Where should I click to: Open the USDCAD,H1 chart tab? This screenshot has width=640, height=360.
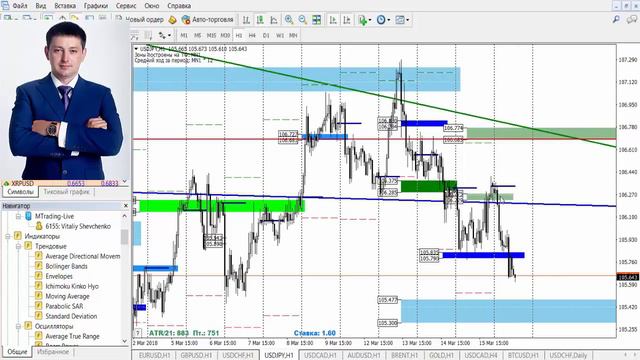[x=320, y=355]
